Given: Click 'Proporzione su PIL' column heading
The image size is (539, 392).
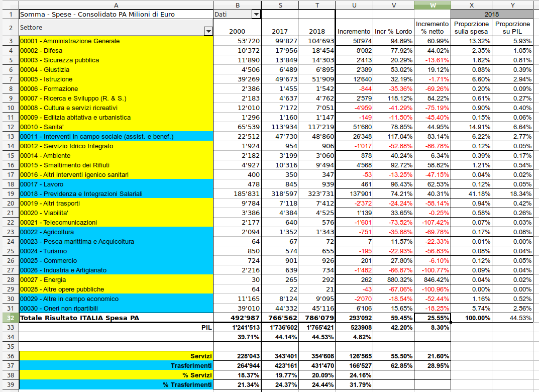Looking at the screenshot, I should pyautogui.click(x=512, y=28).
